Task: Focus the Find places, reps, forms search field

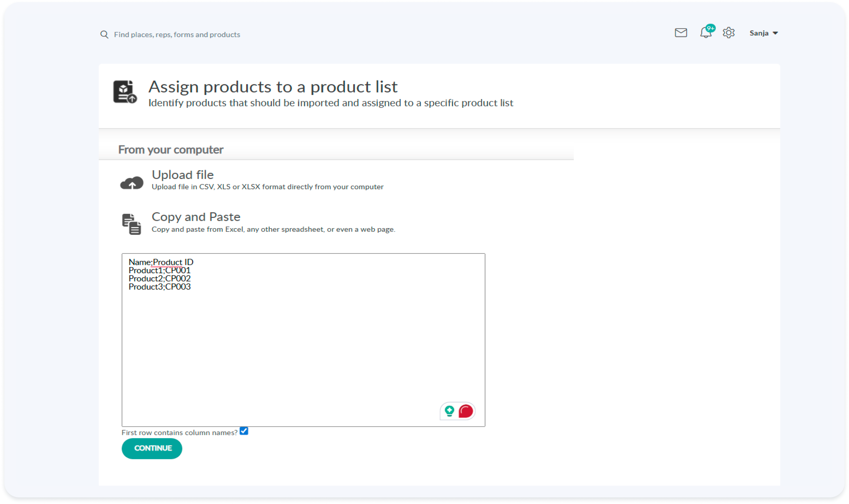Action: pyautogui.click(x=177, y=34)
